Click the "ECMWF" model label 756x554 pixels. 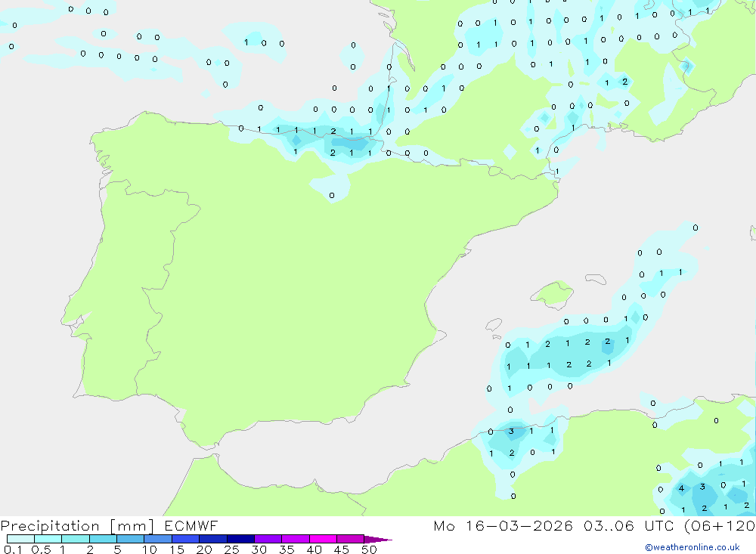pyautogui.click(x=191, y=525)
